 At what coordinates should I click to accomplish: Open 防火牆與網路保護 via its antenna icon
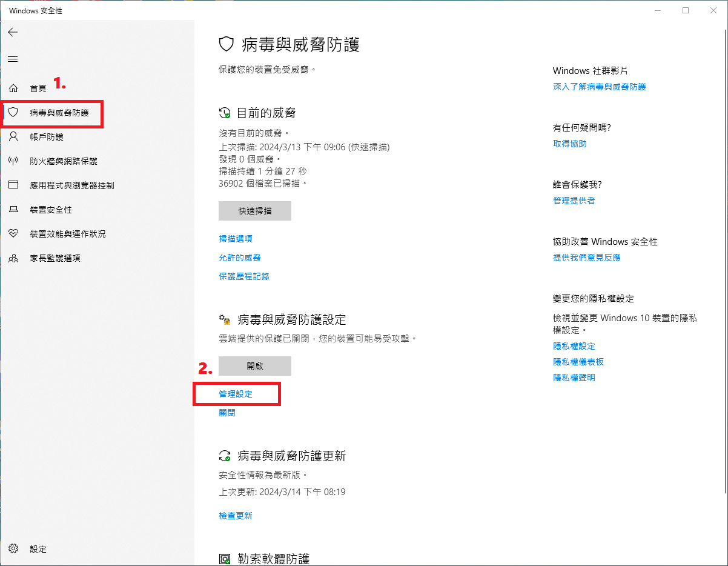13,161
